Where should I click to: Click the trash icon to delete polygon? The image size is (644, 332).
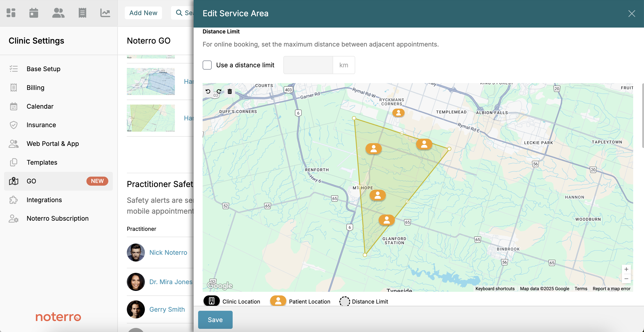pos(230,91)
